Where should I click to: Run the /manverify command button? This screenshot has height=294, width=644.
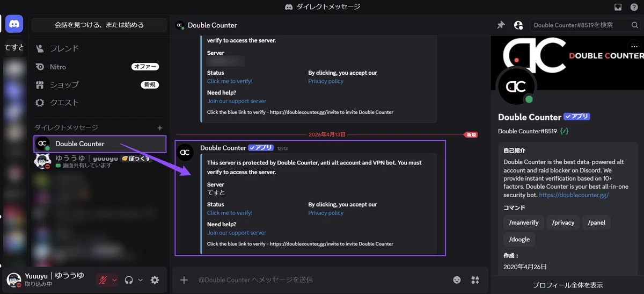tap(523, 223)
